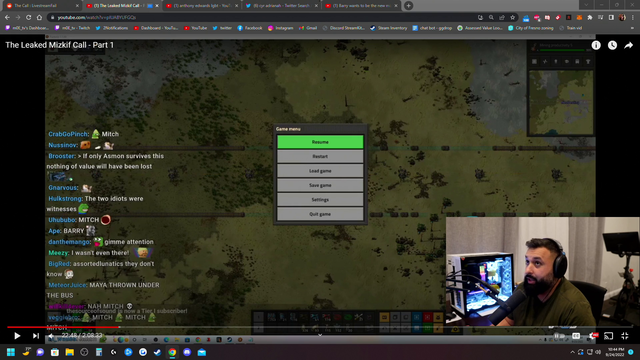Screen dimensions: 640x360
Task: Open the Chrome profile avatar
Action: click(622, 18)
